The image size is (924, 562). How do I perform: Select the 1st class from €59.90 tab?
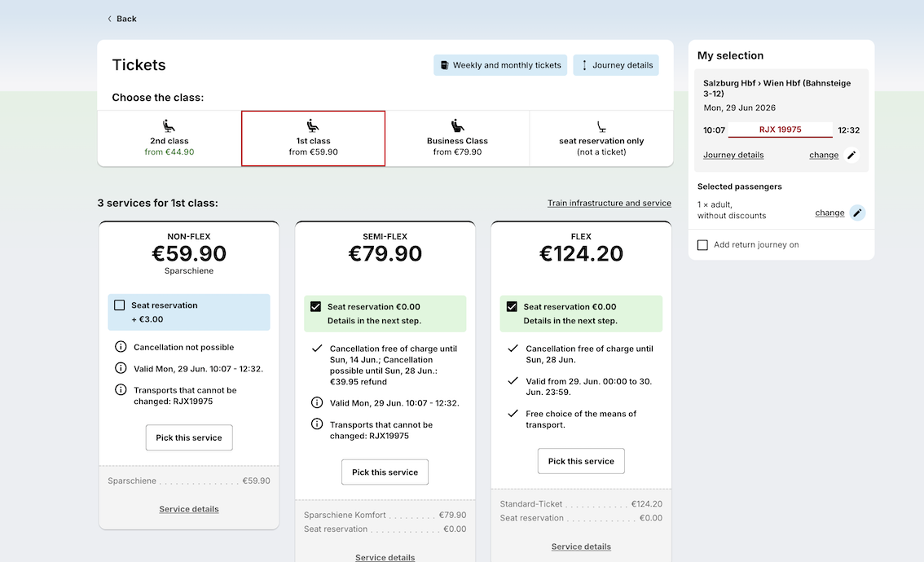(313, 138)
